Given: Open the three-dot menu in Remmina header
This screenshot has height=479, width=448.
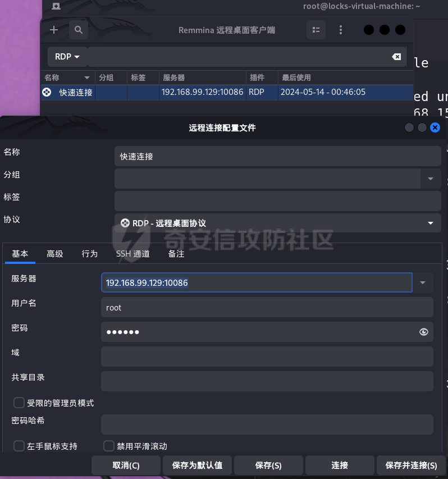Looking at the screenshot, I should [x=341, y=30].
